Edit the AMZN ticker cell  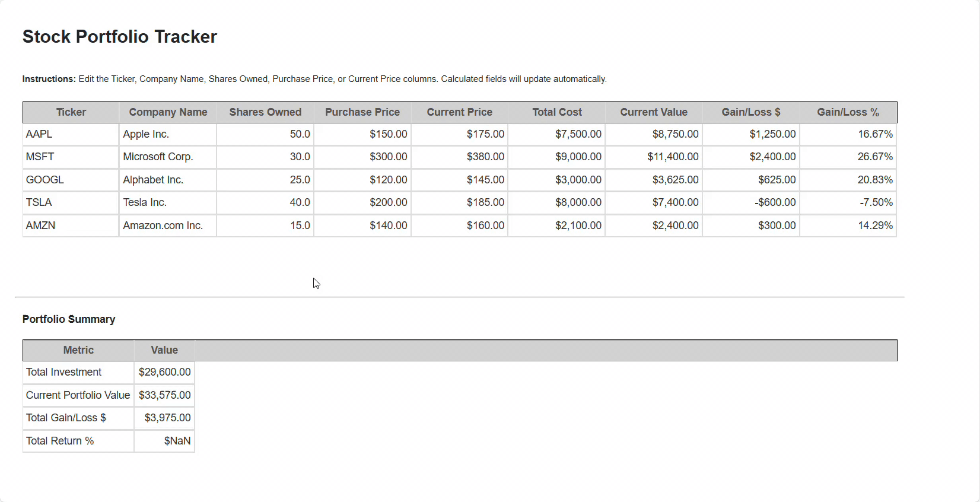71,225
